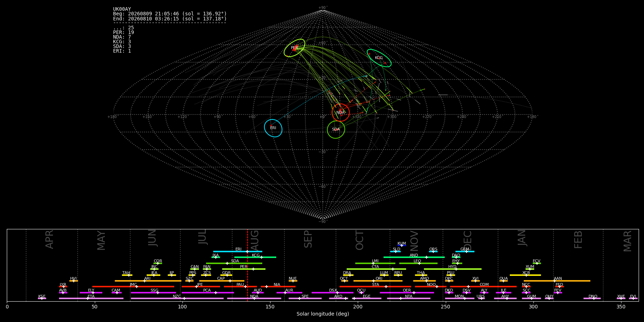Select the PER: 19 count entry
Image resolution: width=644 pixels, height=322 pixels.
(x=123, y=33)
